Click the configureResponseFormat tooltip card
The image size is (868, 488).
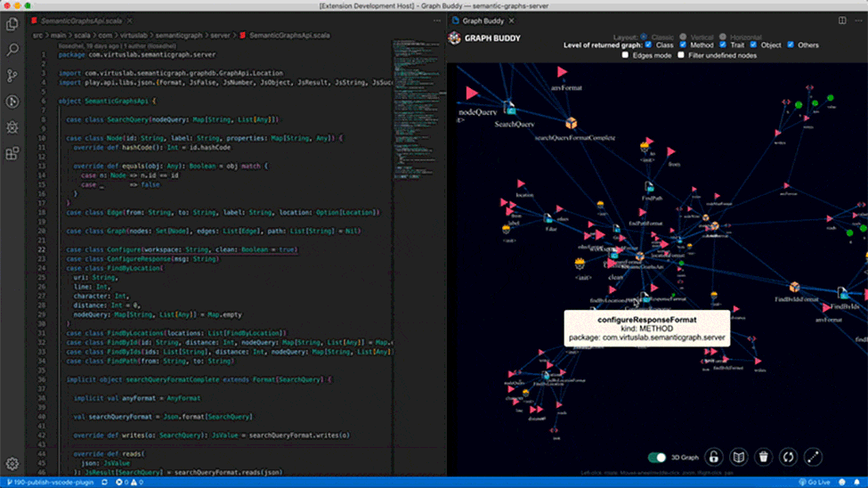pos(646,329)
